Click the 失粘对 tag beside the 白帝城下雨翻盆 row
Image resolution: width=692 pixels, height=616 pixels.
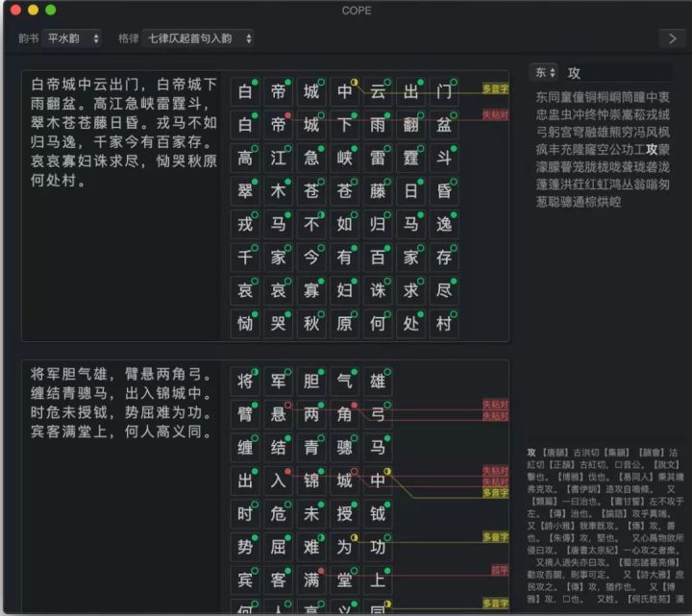coord(496,115)
